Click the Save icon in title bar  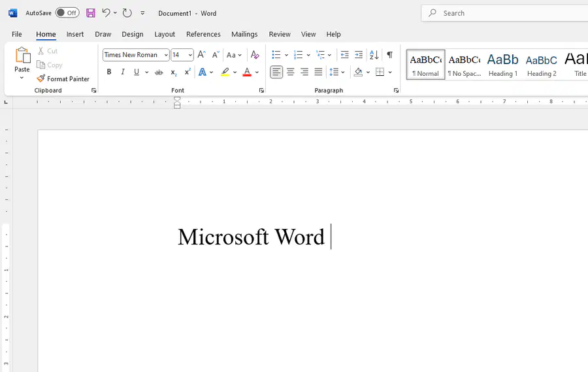[x=90, y=13]
